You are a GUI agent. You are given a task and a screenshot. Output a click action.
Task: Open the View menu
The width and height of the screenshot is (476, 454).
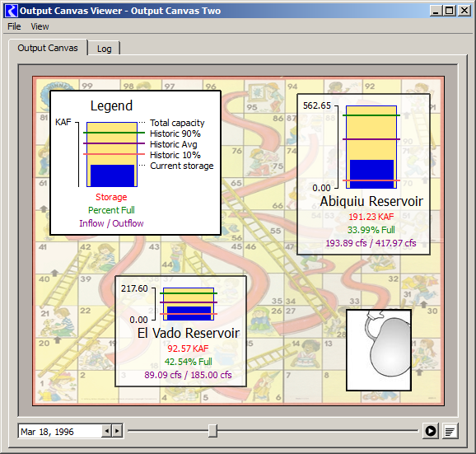tap(40, 26)
